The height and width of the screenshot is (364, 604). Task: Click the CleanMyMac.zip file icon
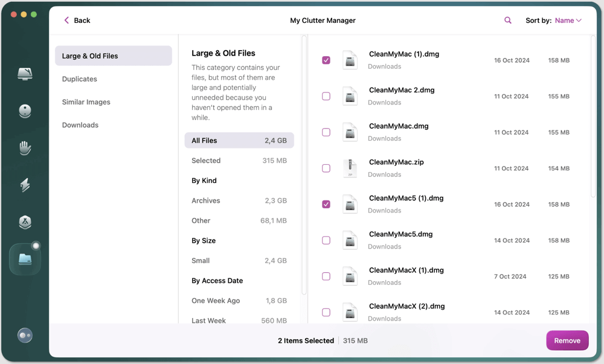[350, 168]
